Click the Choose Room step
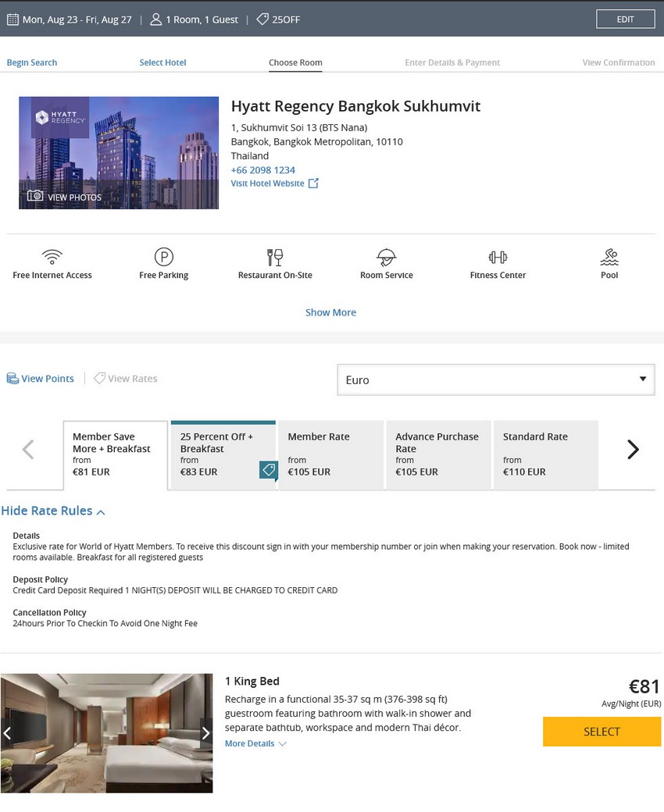 tap(295, 62)
